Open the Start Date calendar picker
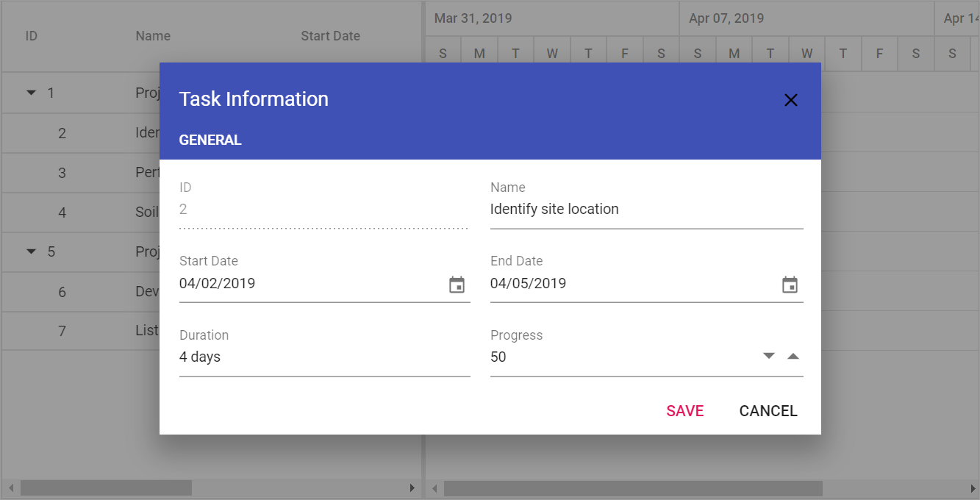Image resolution: width=980 pixels, height=500 pixels. tap(457, 285)
